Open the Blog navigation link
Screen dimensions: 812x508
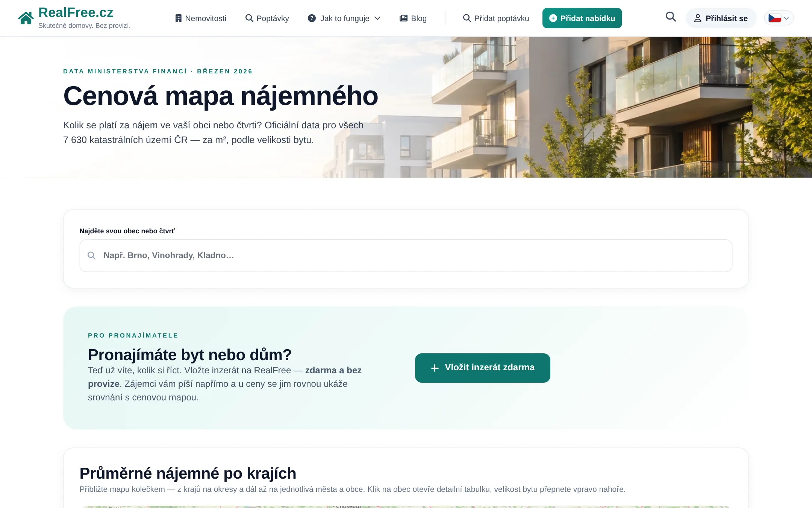(x=413, y=18)
